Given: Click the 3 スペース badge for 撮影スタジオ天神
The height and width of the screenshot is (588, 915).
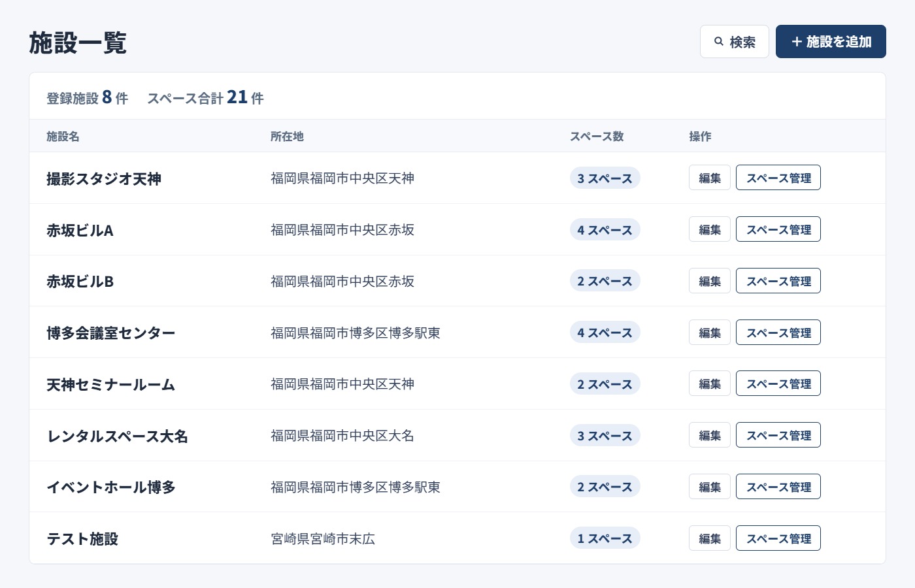Looking at the screenshot, I should 605,178.
